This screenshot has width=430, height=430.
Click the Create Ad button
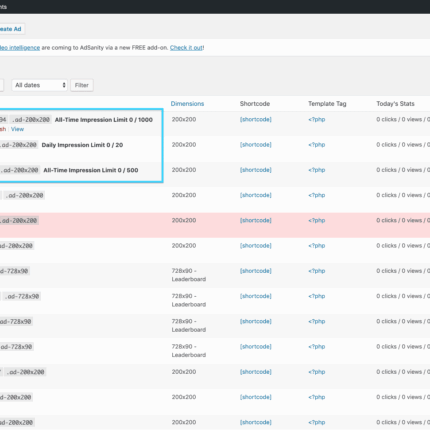(x=11, y=29)
